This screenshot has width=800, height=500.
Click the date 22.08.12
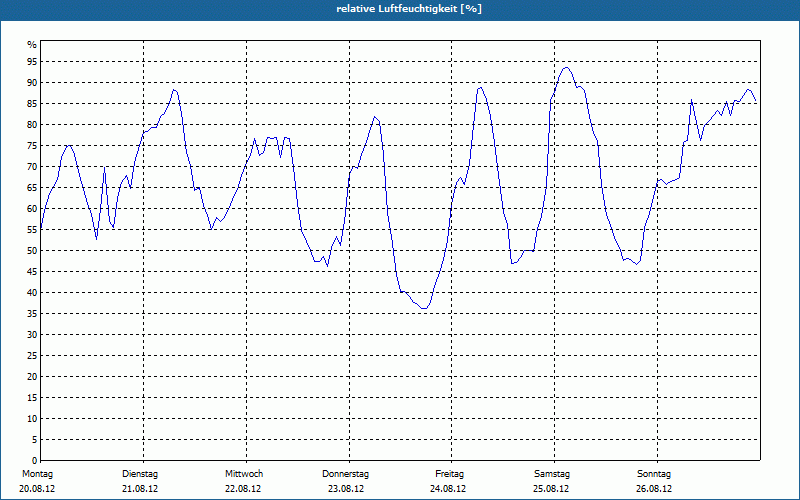[x=243, y=489]
